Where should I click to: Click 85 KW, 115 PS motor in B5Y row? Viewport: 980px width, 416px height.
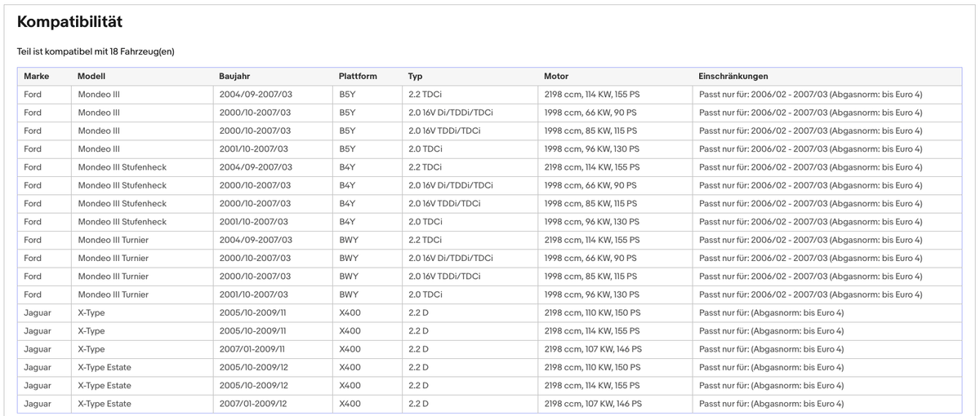590,131
